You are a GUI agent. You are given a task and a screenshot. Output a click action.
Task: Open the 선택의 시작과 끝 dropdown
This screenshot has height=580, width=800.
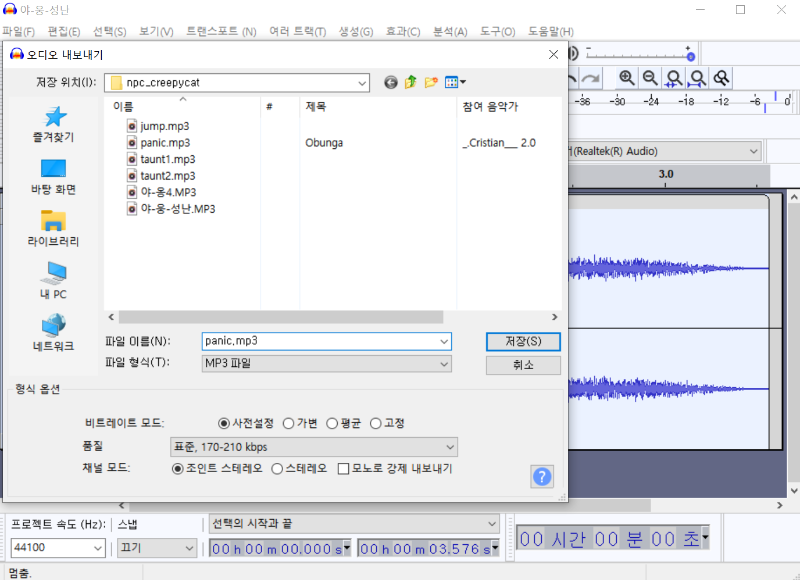(354, 524)
